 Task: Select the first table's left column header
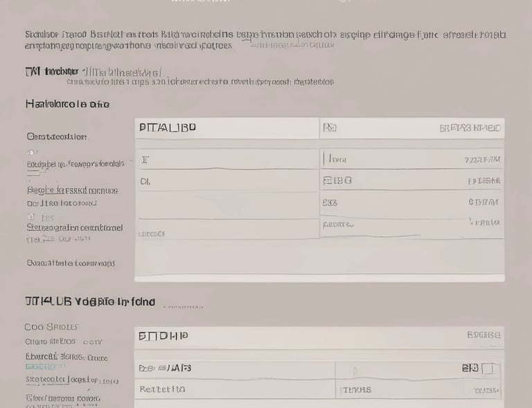167,127
